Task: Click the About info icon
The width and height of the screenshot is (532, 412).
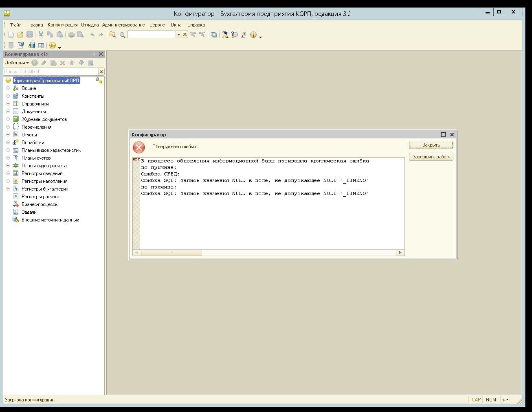Action: (253, 35)
